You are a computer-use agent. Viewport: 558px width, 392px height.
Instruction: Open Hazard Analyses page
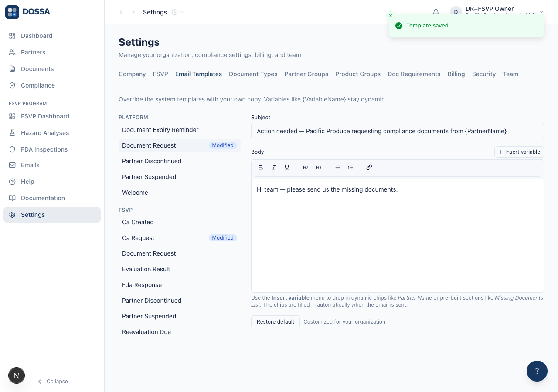[x=52, y=133]
